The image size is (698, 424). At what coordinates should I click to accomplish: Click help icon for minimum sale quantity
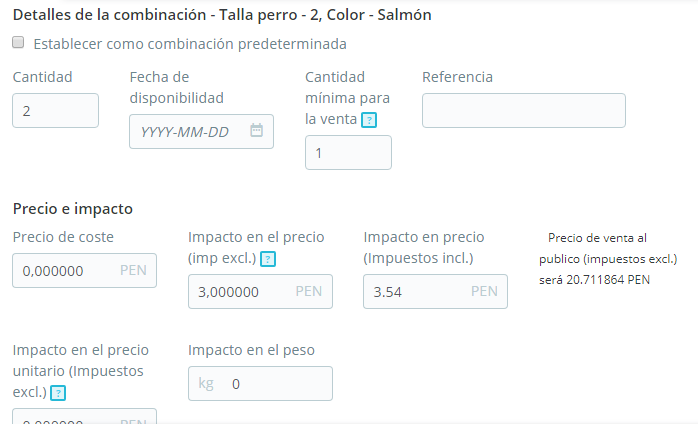[x=369, y=120]
